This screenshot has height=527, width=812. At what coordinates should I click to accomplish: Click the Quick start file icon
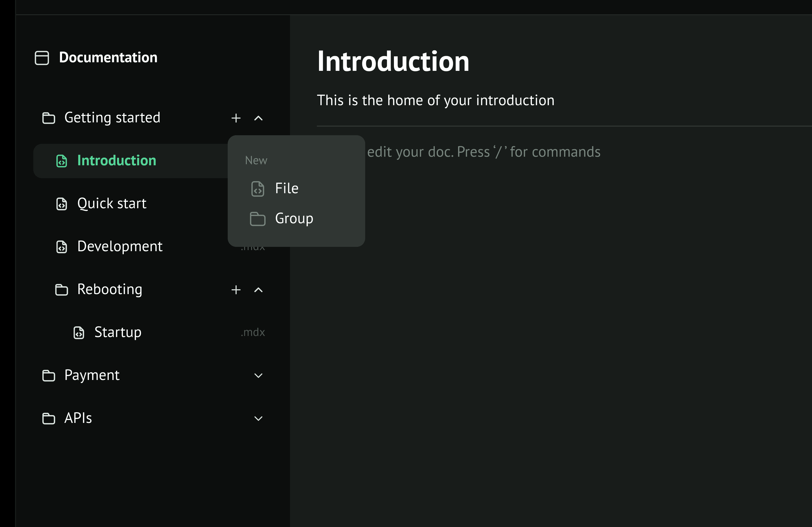pyautogui.click(x=61, y=204)
